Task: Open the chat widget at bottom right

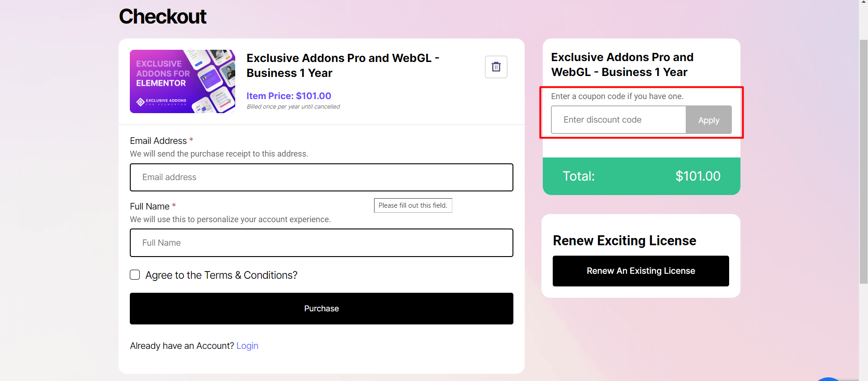Action: point(829,379)
